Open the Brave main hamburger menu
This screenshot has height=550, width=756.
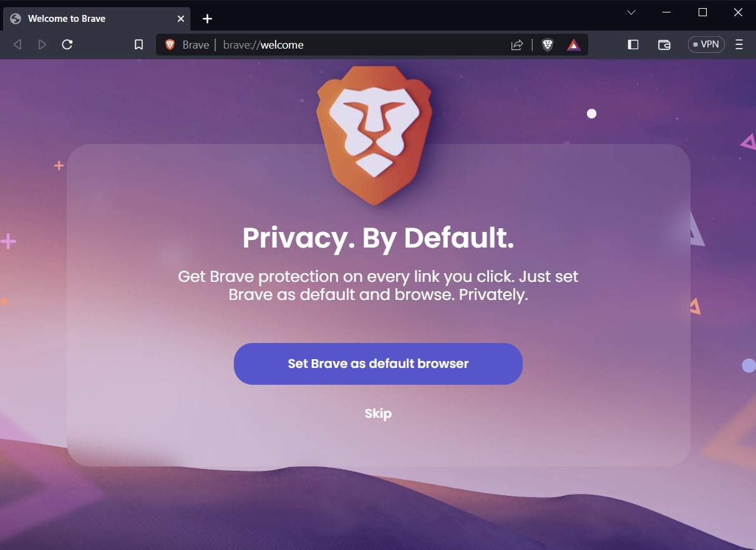pos(739,45)
